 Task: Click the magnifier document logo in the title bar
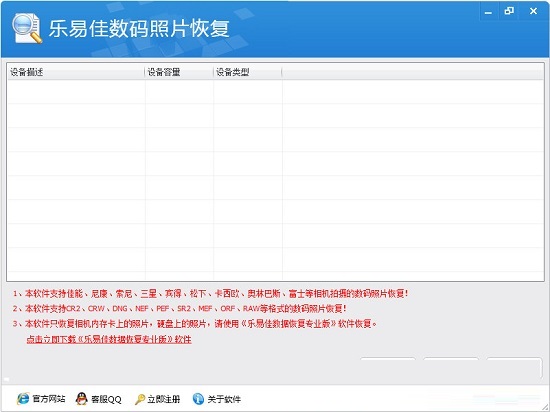[27, 28]
